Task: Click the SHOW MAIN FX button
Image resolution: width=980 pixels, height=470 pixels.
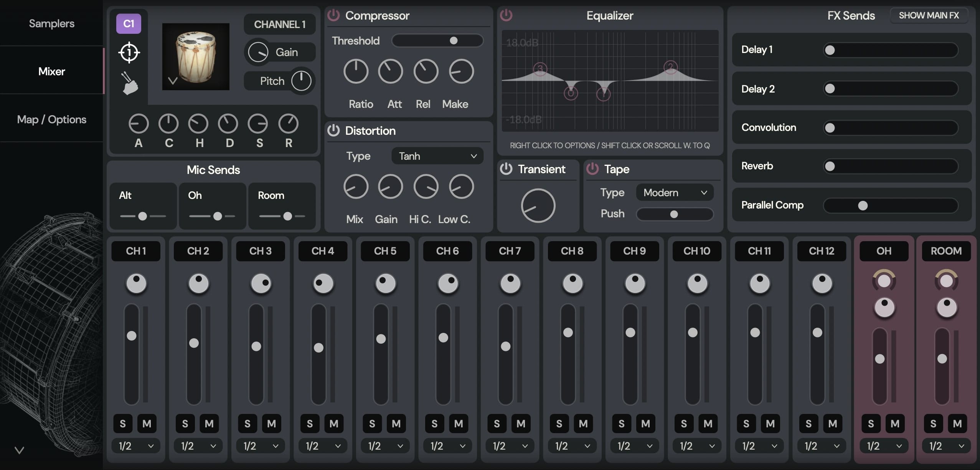Action: [929, 15]
